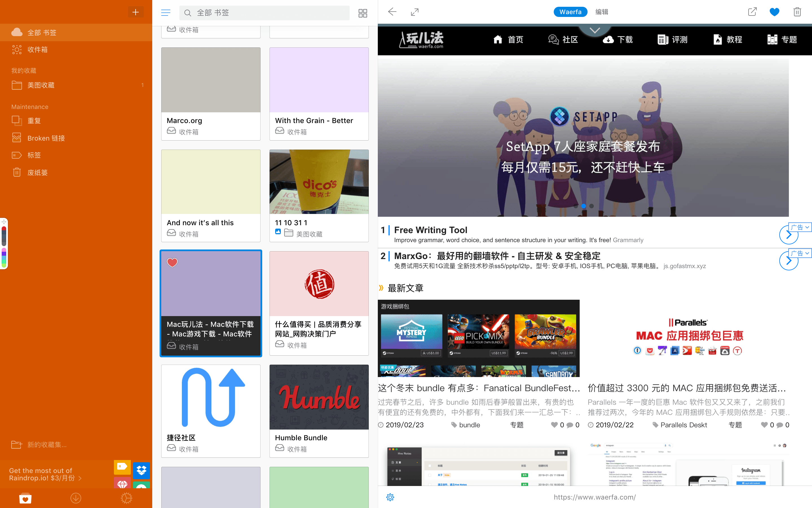Expand 广告 dropdown on first ad
This screenshot has height=508, width=812.
coord(800,227)
